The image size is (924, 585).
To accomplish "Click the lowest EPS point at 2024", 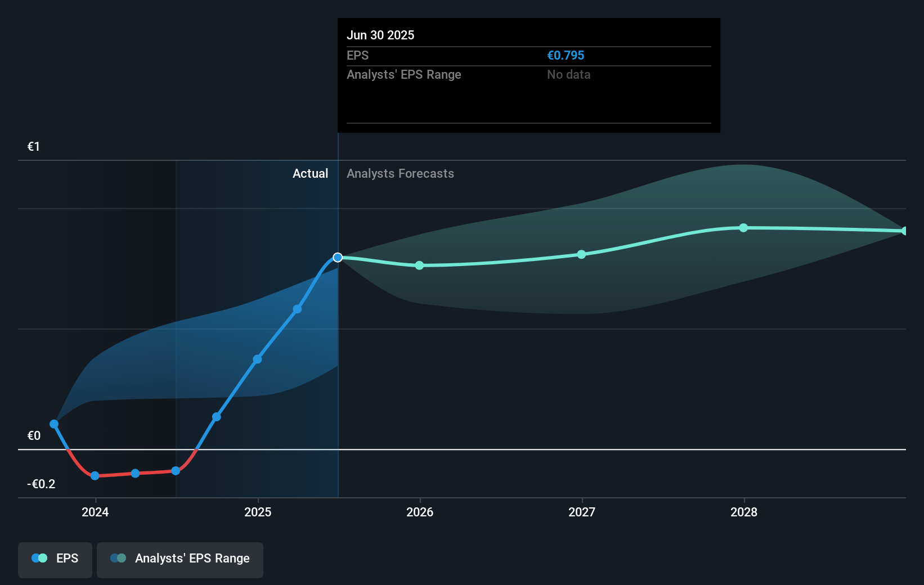I will point(95,476).
